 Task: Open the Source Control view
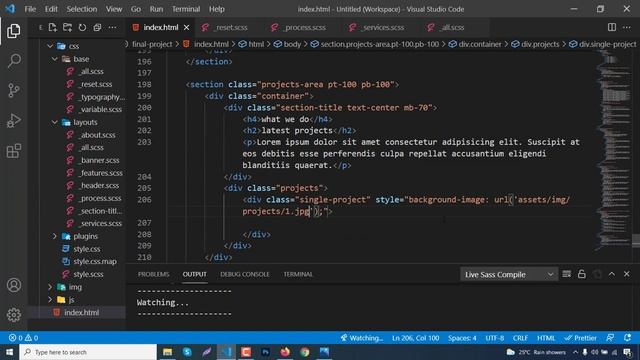(13, 91)
